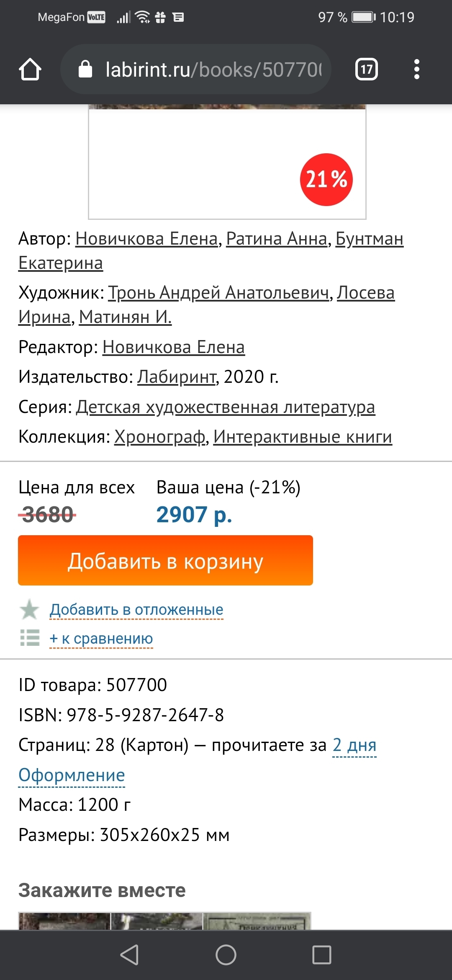Open the tab switcher showing 17 tabs
Image resolution: width=452 pixels, height=980 pixels.
[x=366, y=69]
